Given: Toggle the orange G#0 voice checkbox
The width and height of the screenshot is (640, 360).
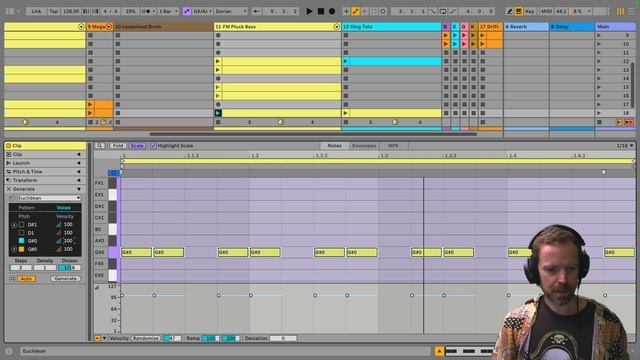Looking at the screenshot, I should tap(21, 249).
